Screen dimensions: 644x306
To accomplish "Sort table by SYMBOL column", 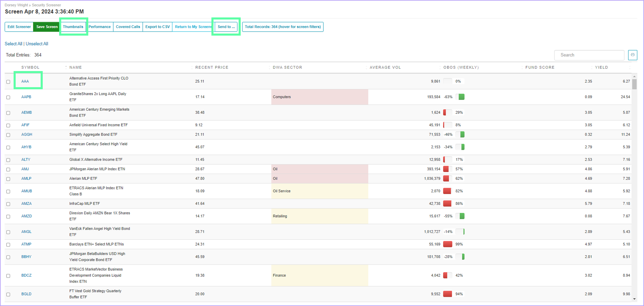I will (30, 67).
